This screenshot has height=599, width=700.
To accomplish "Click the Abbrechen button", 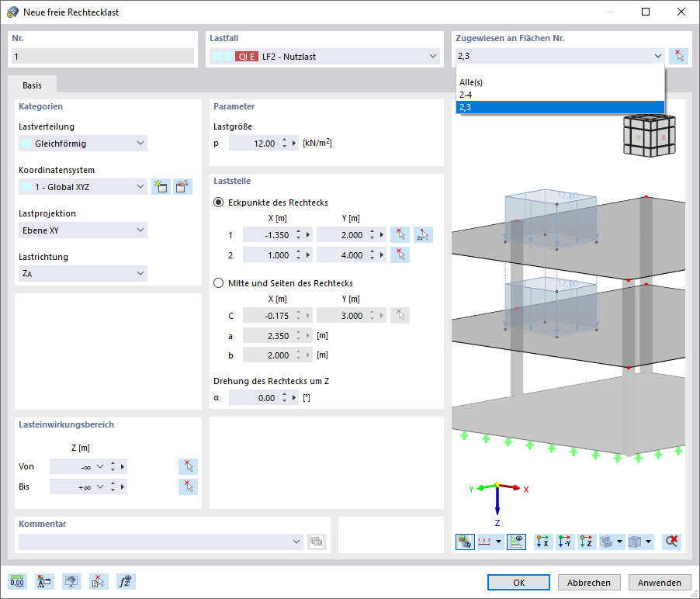I will pyautogui.click(x=589, y=583).
